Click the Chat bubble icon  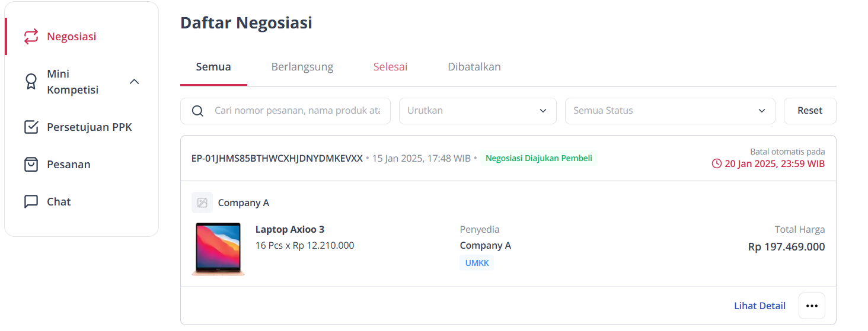tap(31, 202)
